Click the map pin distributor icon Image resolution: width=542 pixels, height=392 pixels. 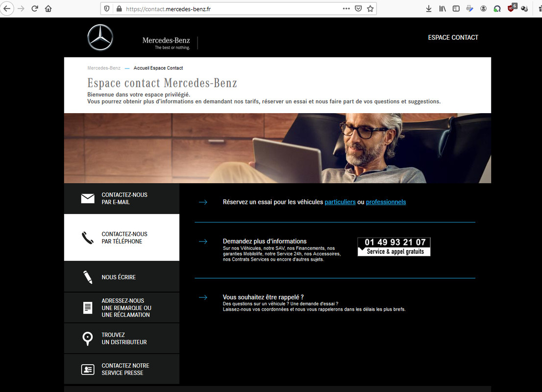pos(88,339)
